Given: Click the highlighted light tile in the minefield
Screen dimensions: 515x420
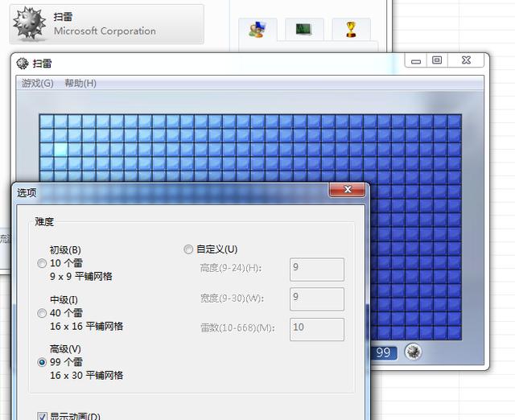Looking at the screenshot, I should tap(61, 150).
